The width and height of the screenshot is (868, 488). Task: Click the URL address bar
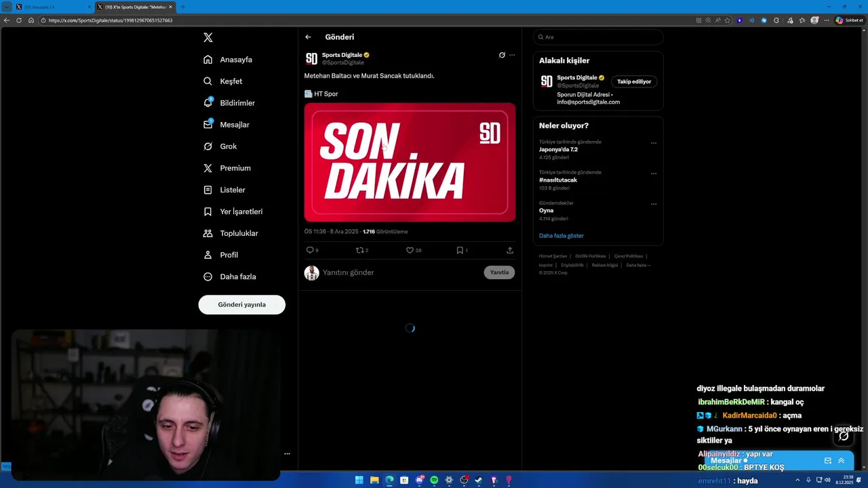click(366, 20)
